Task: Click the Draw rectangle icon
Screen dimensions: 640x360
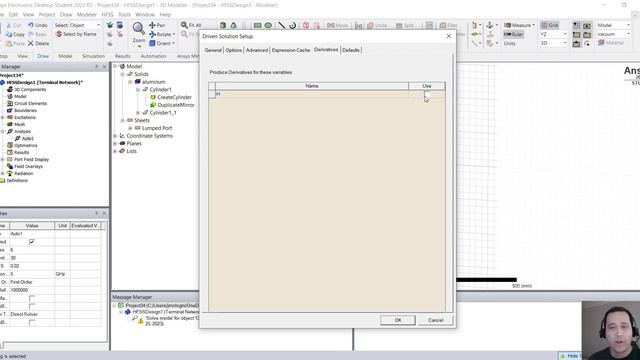Action: (257, 25)
